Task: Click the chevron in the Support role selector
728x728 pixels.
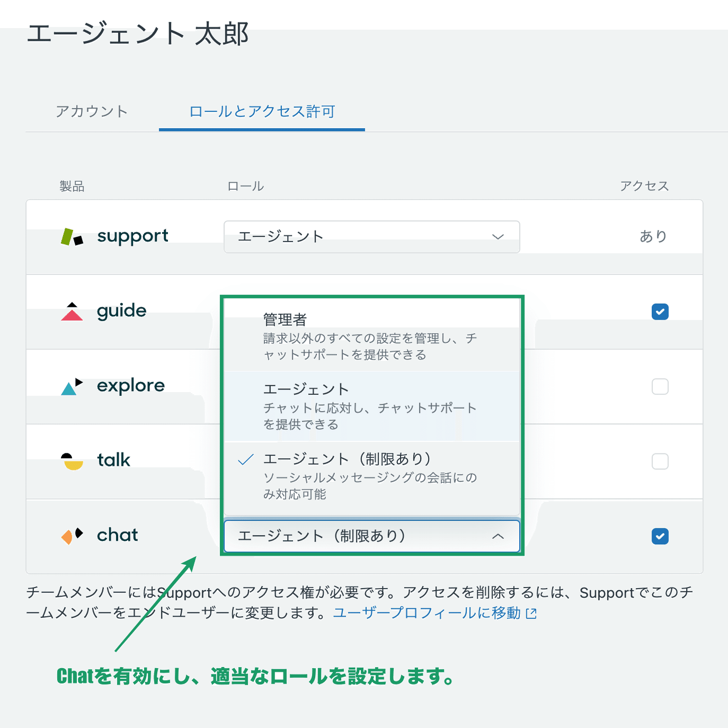Action: tap(498, 237)
